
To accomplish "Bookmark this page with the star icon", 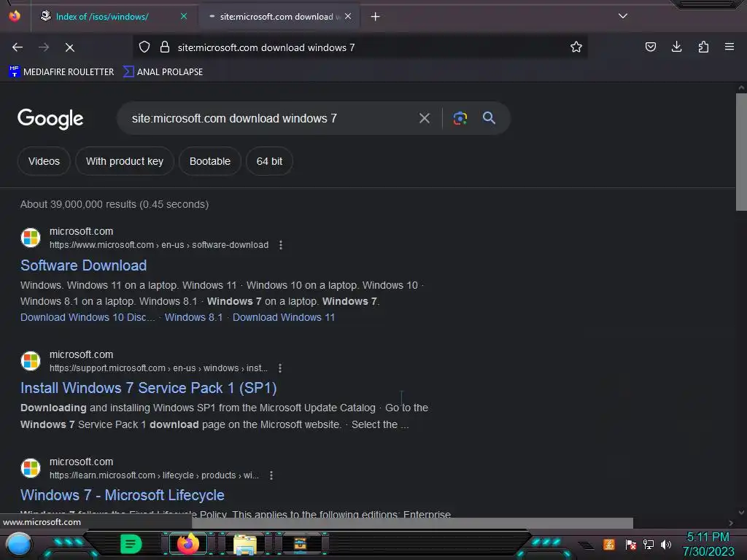I will 576,47.
